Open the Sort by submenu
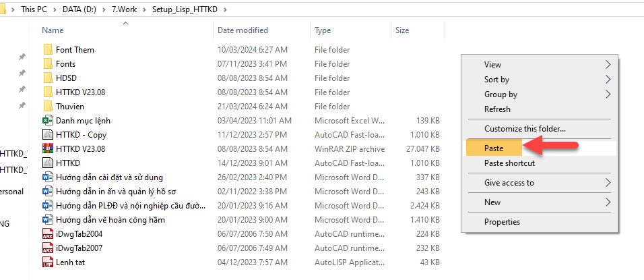Image resolution: width=644 pixels, height=280 pixels. (x=497, y=80)
